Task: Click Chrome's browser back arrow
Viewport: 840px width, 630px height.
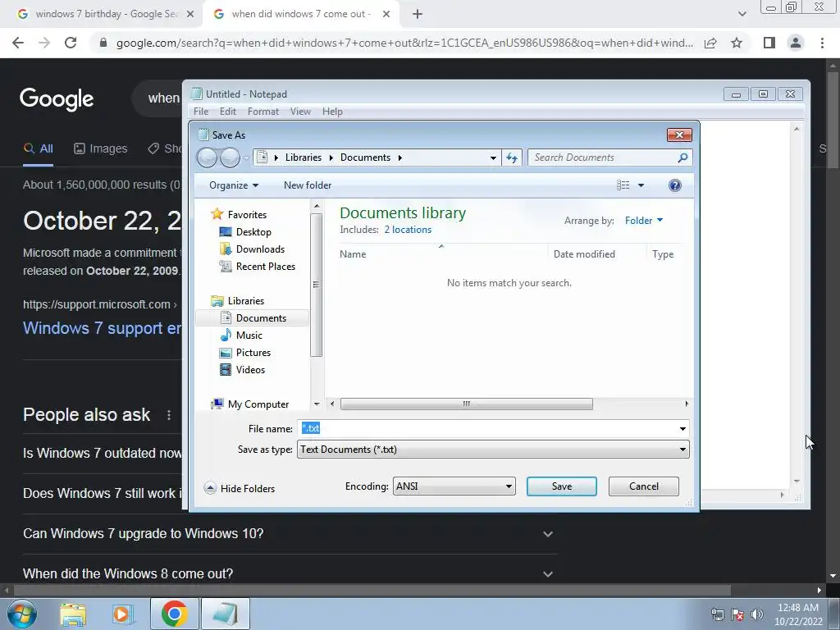Action: click(18, 43)
